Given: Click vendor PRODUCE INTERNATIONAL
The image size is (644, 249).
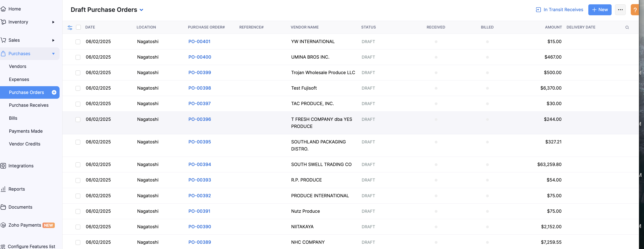Looking at the screenshot, I should tap(320, 196).
